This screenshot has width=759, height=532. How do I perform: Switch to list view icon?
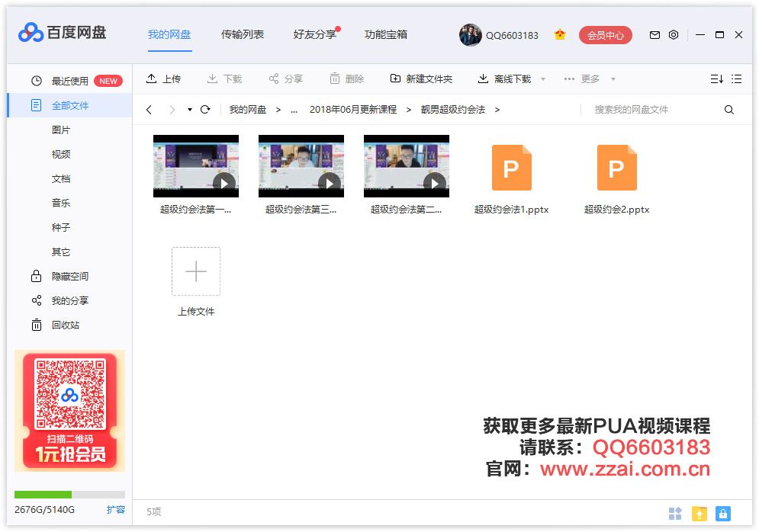pyautogui.click(x=737, y=79)
